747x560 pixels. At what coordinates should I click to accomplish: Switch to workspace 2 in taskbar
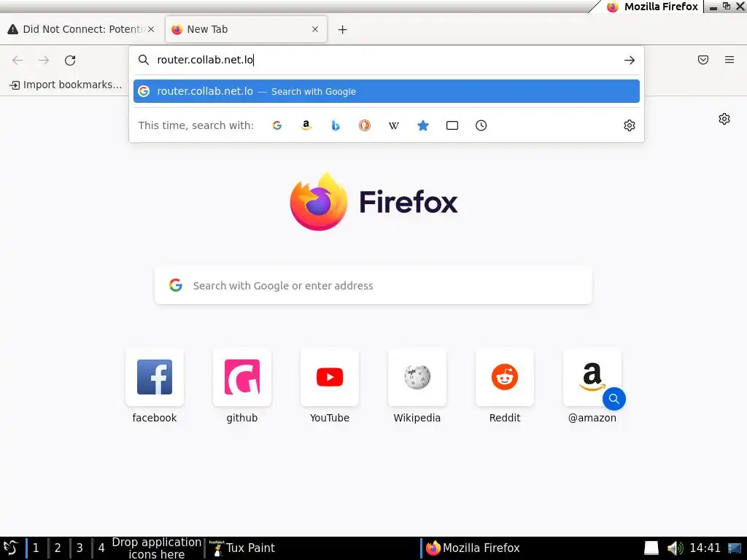[x=58, y=548]
